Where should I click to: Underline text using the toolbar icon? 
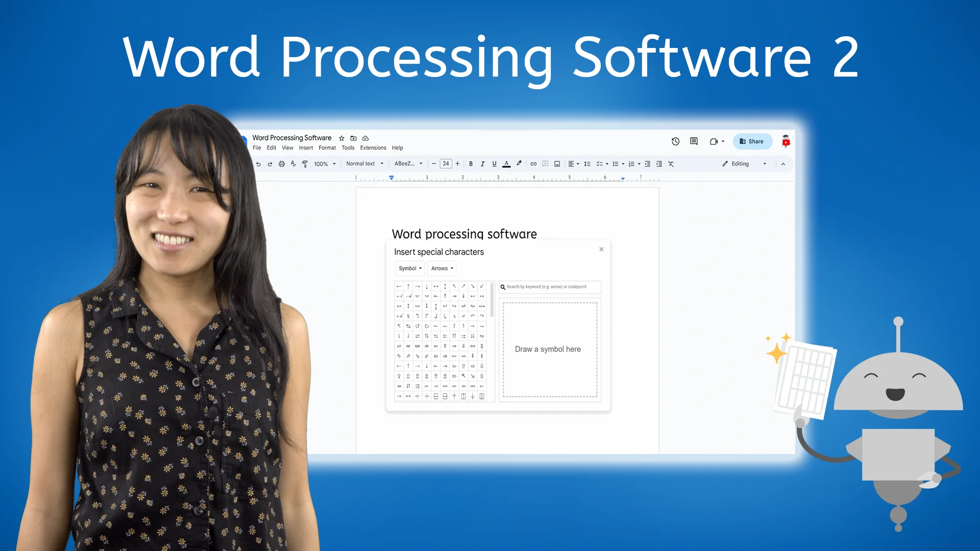(x=494, y=164)
